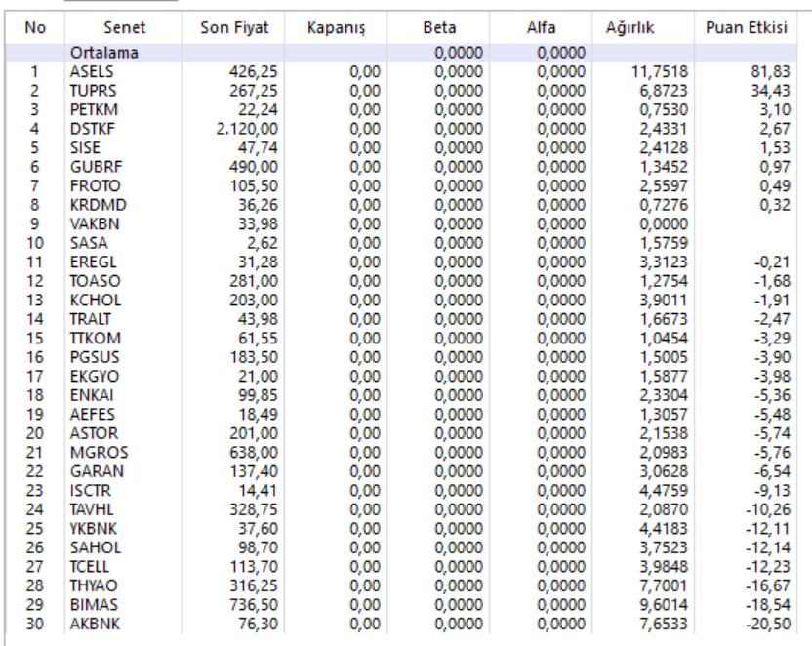Select the PETKM stock row
The image size is (812, 646).
coord(401,109)
